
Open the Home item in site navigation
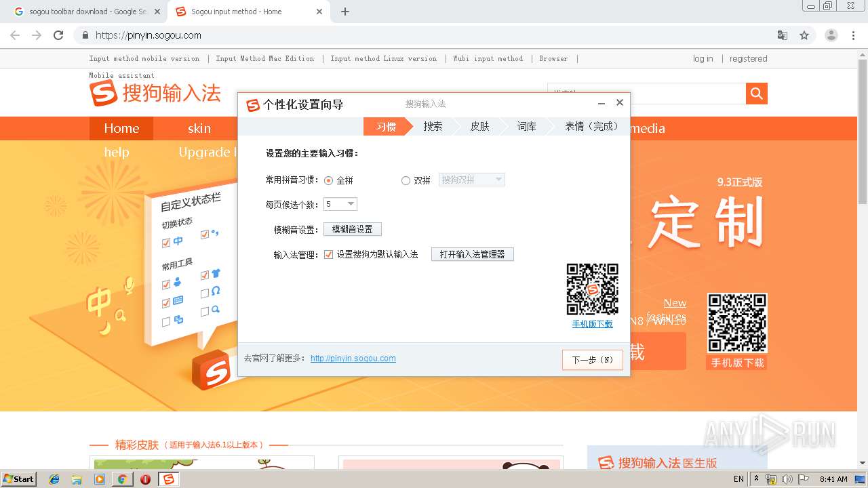[121, 128]
